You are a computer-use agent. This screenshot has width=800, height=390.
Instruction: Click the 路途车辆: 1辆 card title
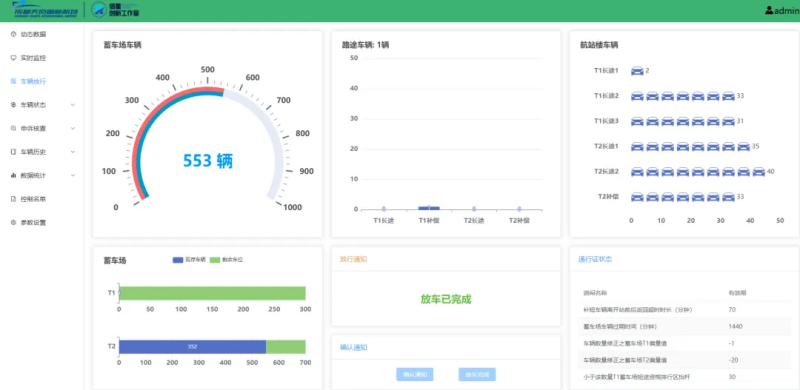(365, 45)
